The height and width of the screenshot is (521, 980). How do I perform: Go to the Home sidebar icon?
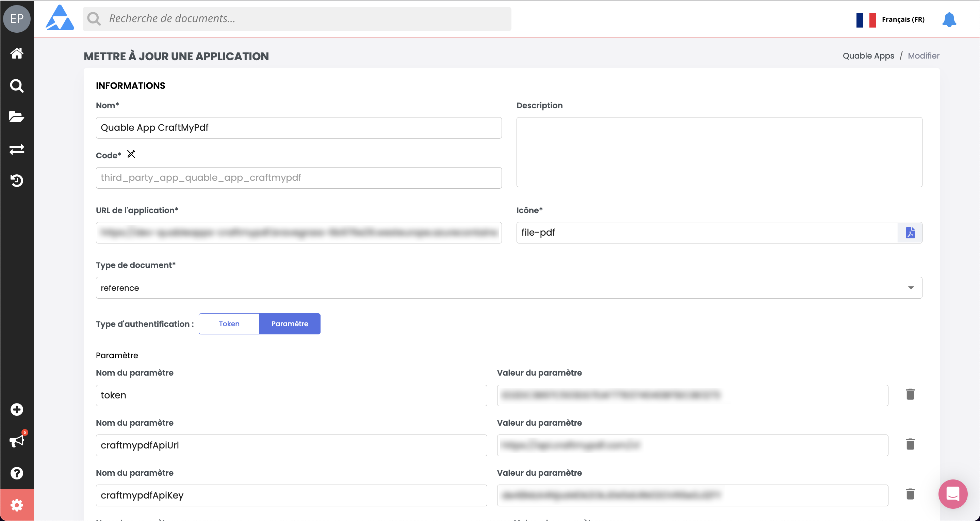17,53
